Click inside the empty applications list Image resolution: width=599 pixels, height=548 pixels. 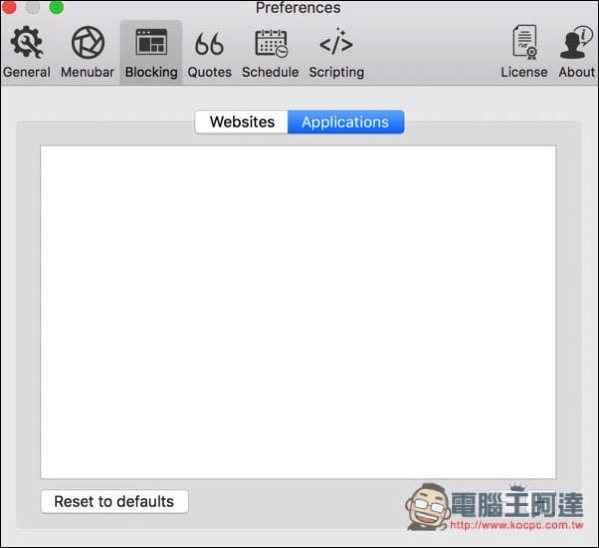pyautogui.click(x=298, y=312)
